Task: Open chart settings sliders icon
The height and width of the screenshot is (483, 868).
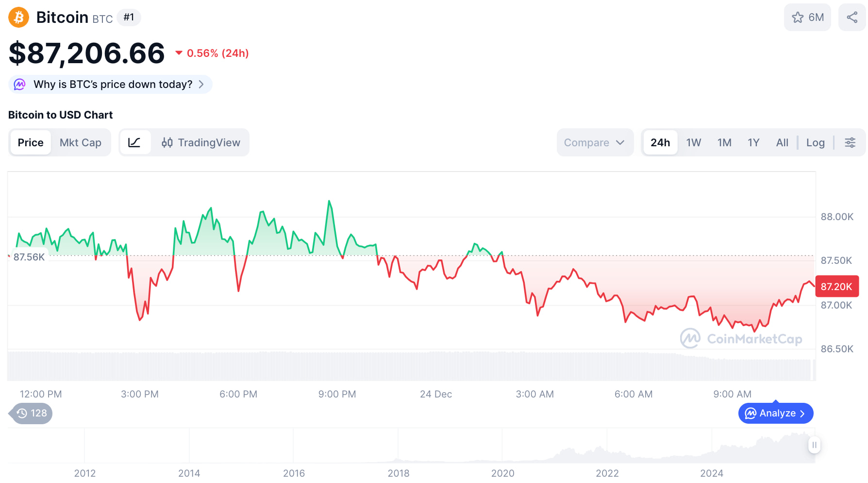Action: coord(850,142)
